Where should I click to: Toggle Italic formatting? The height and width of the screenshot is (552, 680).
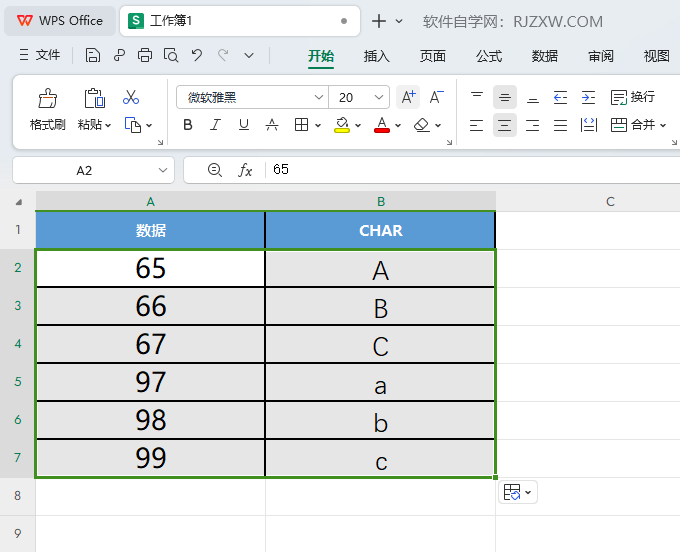pos(216,125)
